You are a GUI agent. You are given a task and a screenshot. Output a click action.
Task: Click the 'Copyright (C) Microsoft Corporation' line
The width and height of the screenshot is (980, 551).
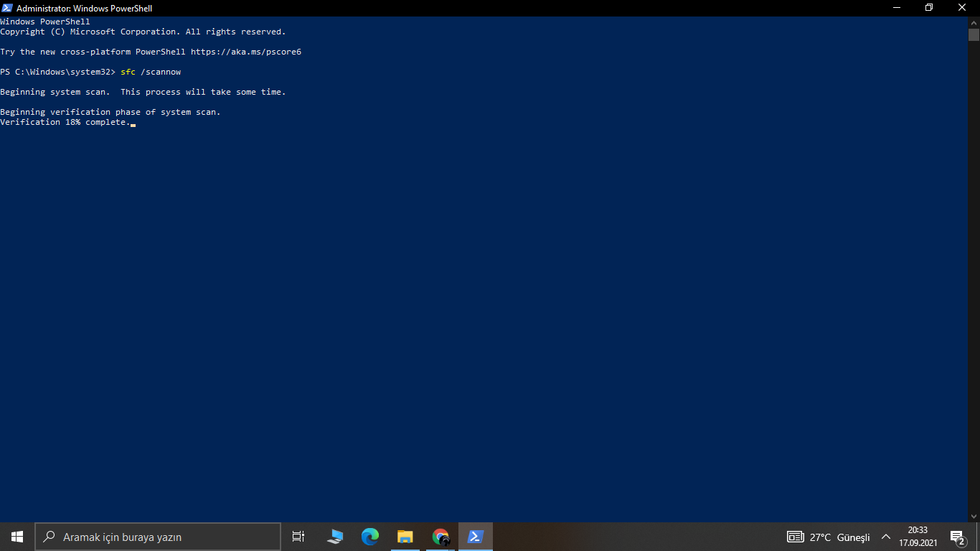[x=143, y=32]
